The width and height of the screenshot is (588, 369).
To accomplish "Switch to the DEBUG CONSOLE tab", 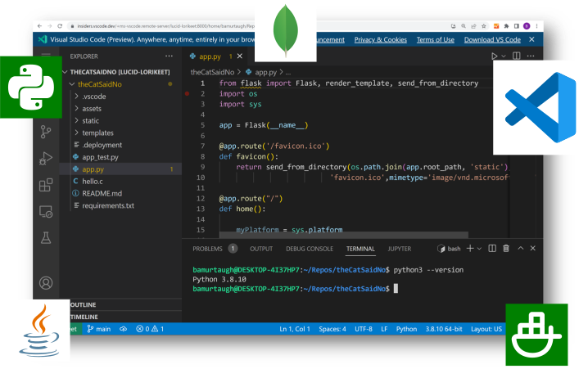I will pyautogui.click(x=309, y=249).
